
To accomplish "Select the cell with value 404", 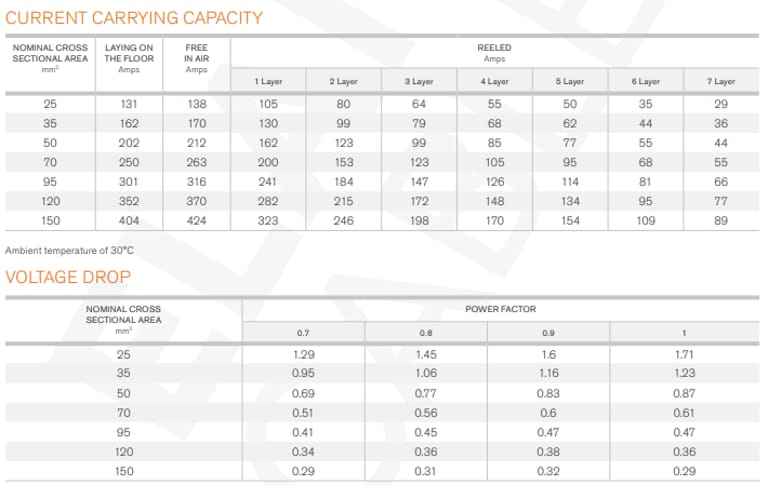I will (x=129, y=219).
